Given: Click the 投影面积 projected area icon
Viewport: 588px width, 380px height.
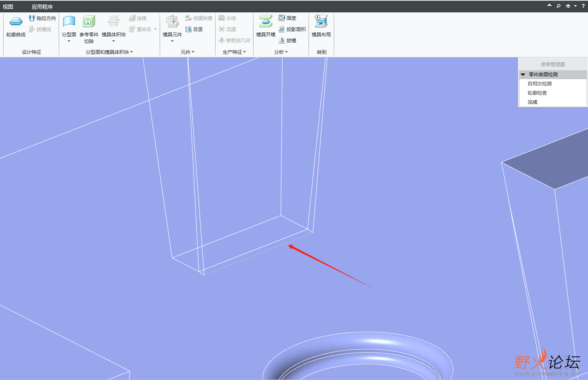Looking at the screenshot, I should (282, 29).
